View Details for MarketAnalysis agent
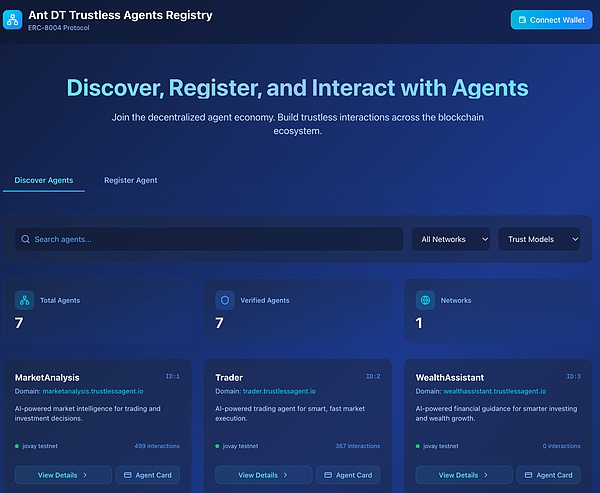 63,475
